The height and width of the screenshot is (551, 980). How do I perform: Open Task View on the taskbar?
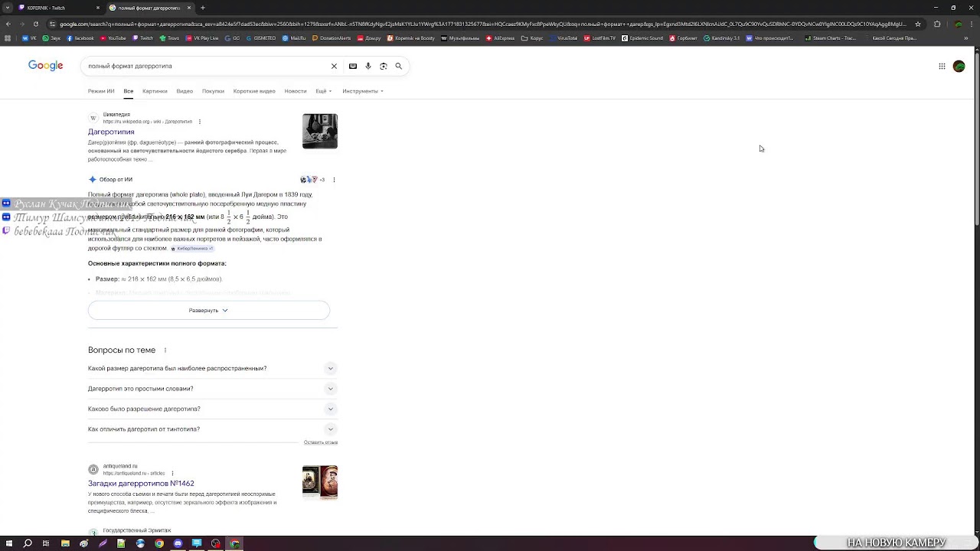click(x=46, y=543)
